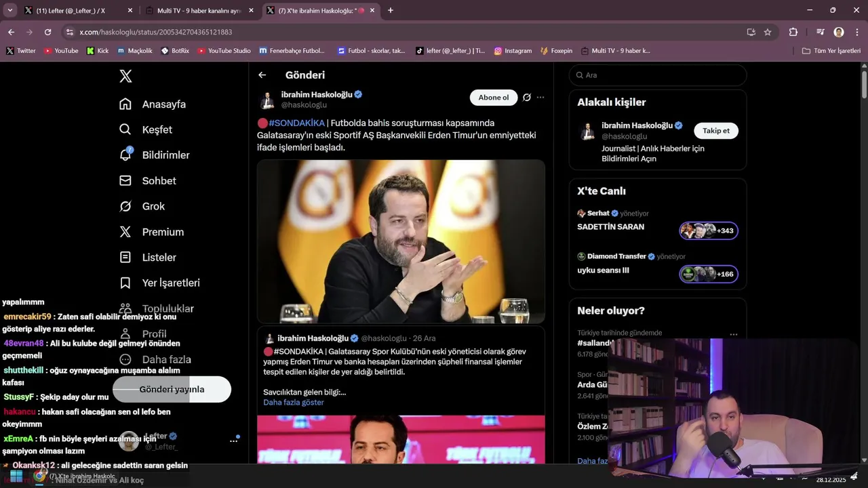868x488 pixels.
Task: Open Foxepin bookmark
Action: click(x=557, y=51)
